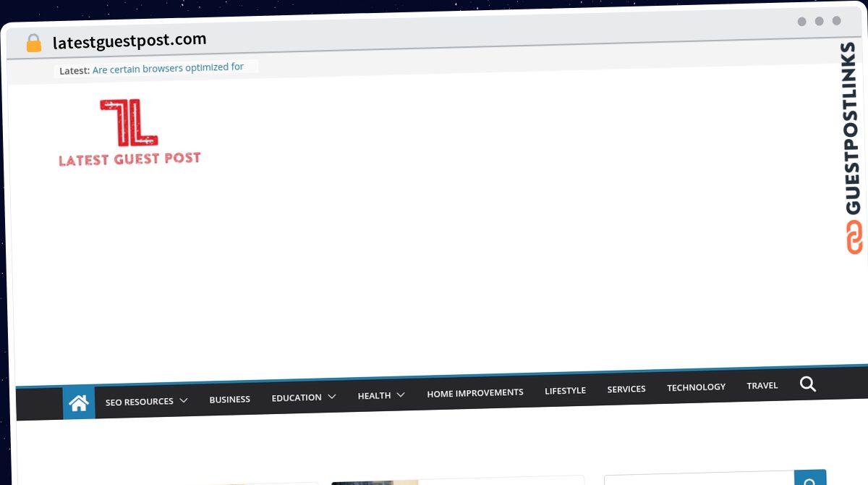Click the latestguestpost.com address text
The width and height of the screenshot is (868, 485).
pyautogui.click(x=129, y=41)
